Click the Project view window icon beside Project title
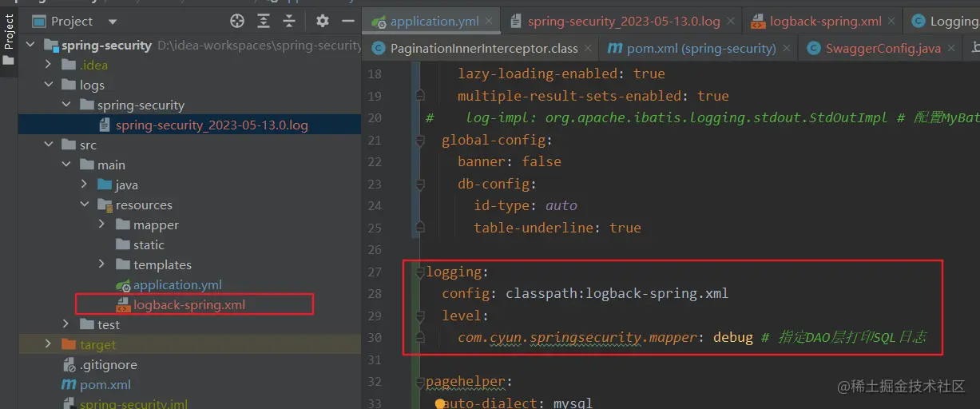This screenshot has height=409, width=980. (38, 21)
